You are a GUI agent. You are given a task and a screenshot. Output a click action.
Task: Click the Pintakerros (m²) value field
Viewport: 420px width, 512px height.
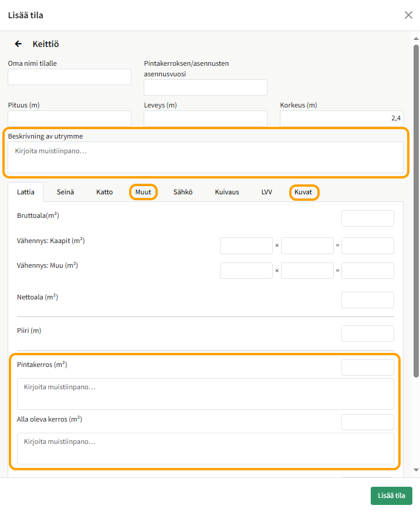(368, 368)
